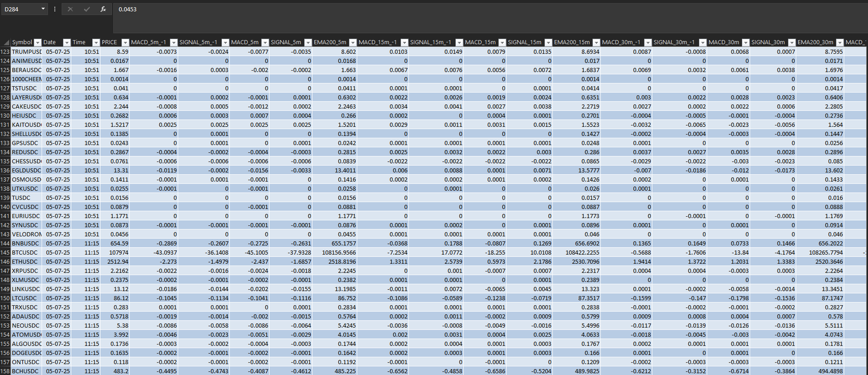Click the formula bar options dots icon
Image resolution: width=868 pixels, height=375 pixels.
[55, 9]
